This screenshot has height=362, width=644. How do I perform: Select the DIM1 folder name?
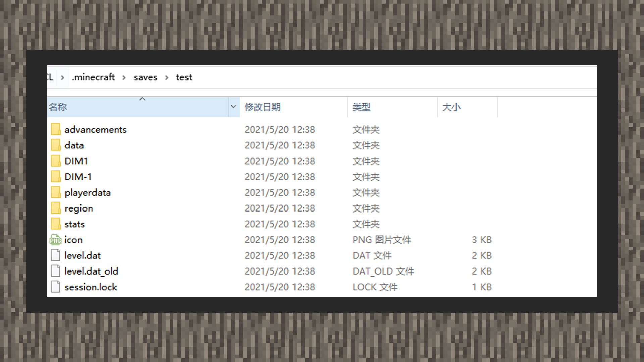(x=76, y=161)
